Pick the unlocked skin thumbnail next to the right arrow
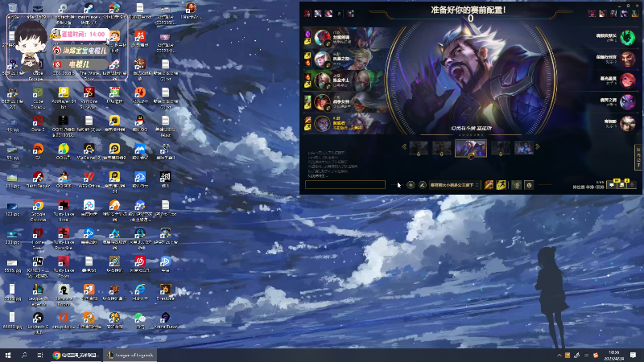 pyautogui.click(x=524, y=147)
